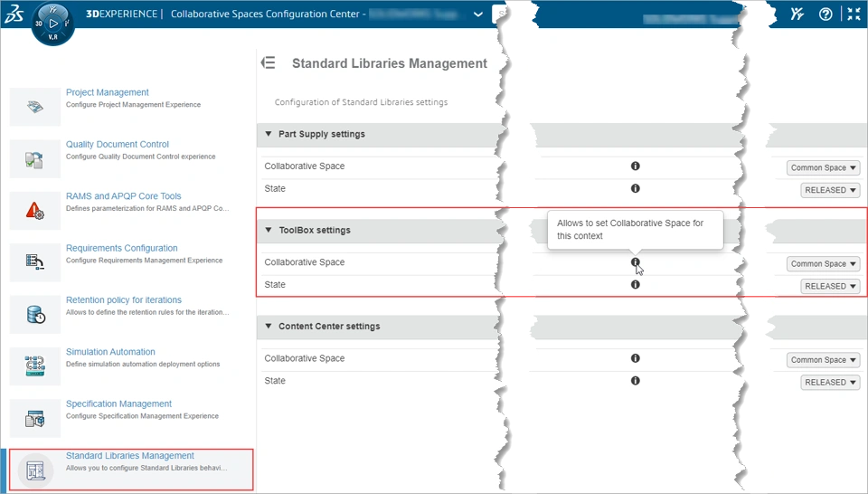Click the Project Management thumbnail icon
The image size is (868, 494).
coord(35,107)
